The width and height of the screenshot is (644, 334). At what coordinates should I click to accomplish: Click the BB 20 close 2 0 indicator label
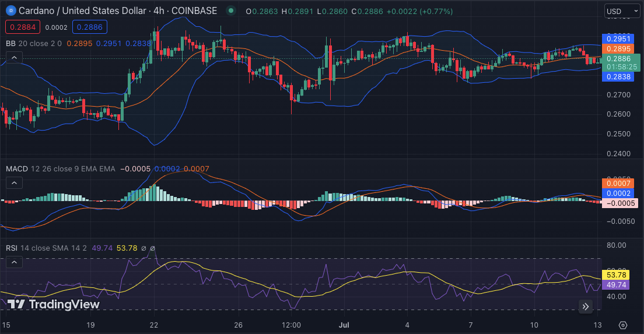coord(34,44)
